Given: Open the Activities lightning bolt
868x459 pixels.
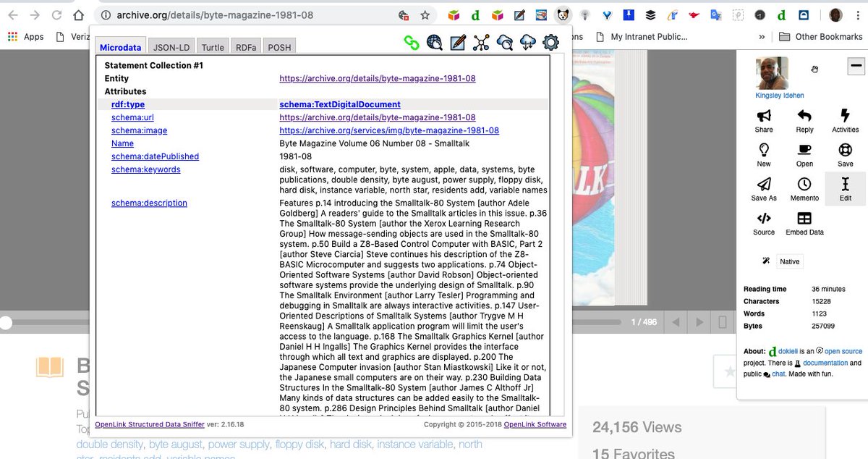Looking at the screenshot, I should coord(845,116).
